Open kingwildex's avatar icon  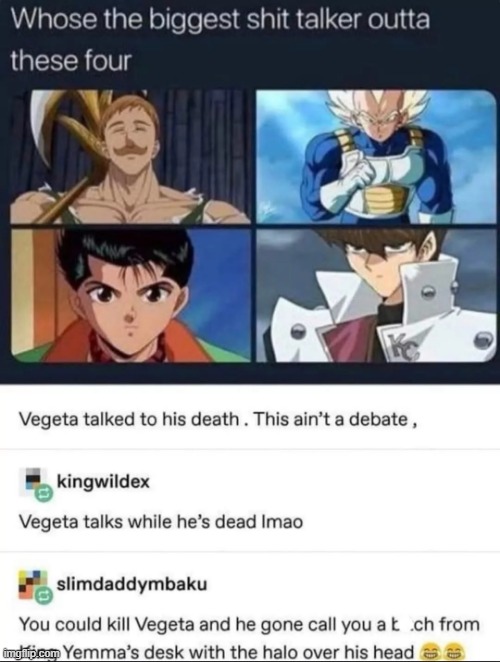[35, 483]
